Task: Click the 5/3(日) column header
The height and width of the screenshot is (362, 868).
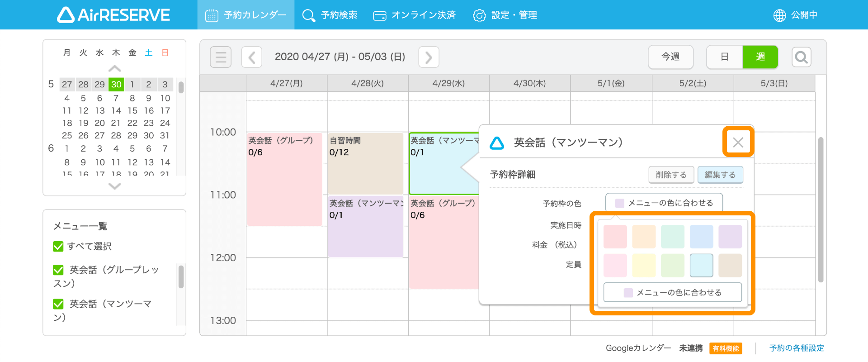Action: pos(774,83)
